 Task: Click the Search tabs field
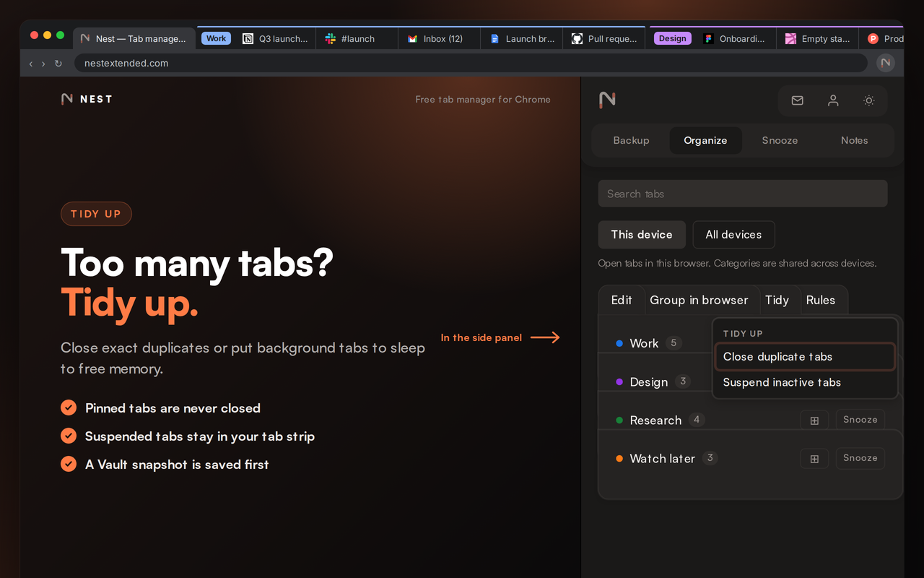[743, 194]
